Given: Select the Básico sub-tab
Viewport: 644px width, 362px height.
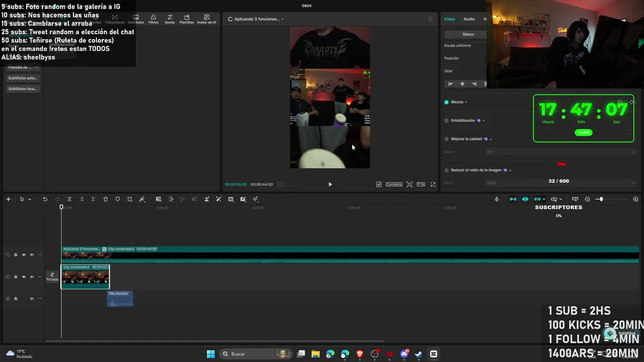Looking at the screenshot, I should pyautogui.click(x=468, y=34).
